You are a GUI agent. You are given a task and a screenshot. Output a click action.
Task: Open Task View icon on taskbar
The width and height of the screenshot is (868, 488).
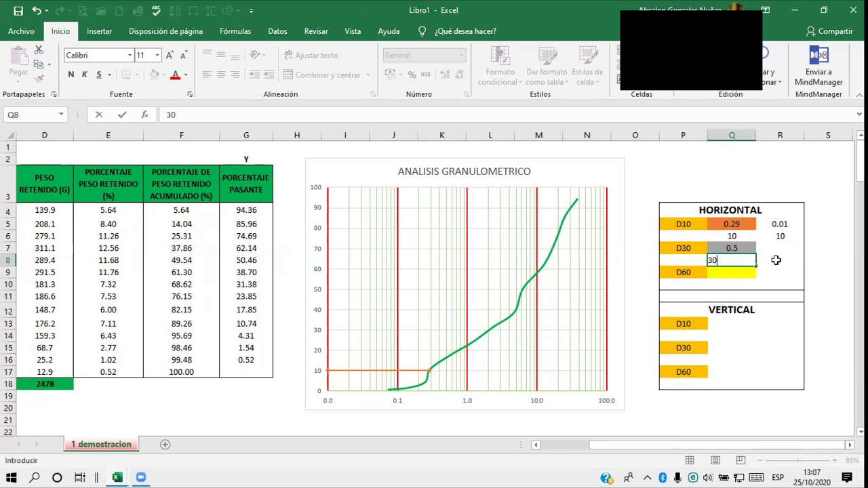[79, 477]
